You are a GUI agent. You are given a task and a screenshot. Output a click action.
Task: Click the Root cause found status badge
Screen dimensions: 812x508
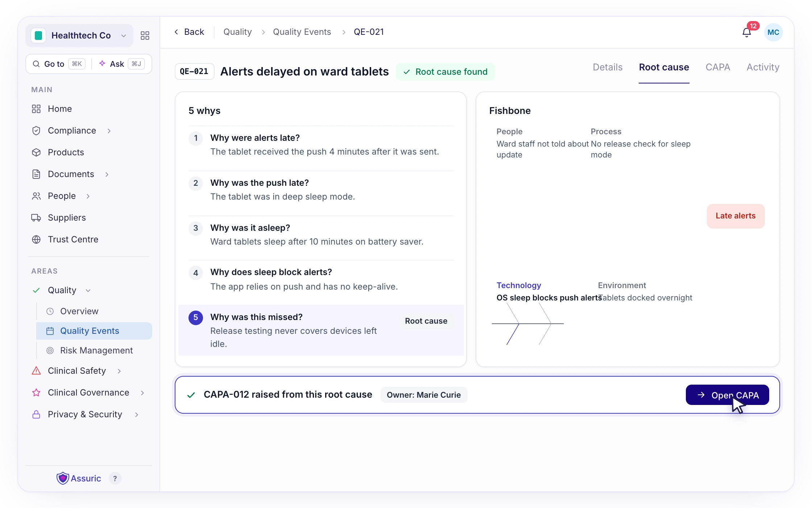click(446, 72)
